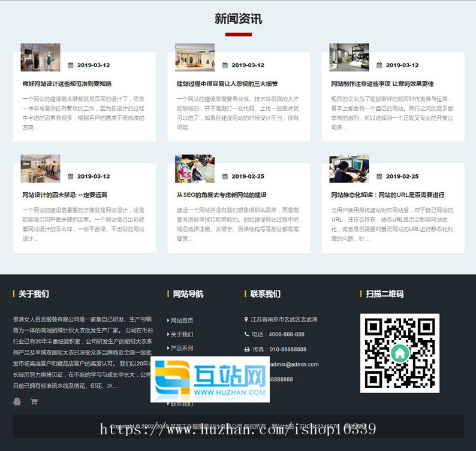This screenshot has height=451, width=476.
Task: Open article 从SEO的角度去考虑新网站的建设
Action: (221, 195)
